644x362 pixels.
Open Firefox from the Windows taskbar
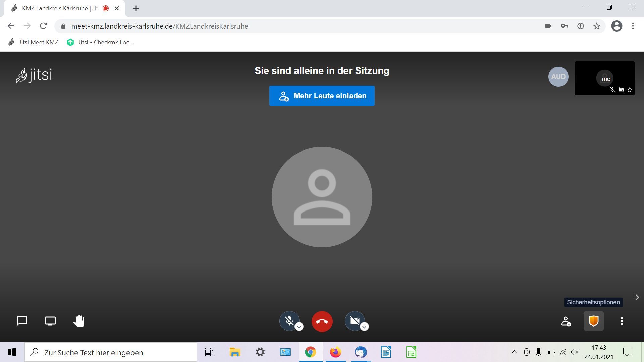point(335,352)
